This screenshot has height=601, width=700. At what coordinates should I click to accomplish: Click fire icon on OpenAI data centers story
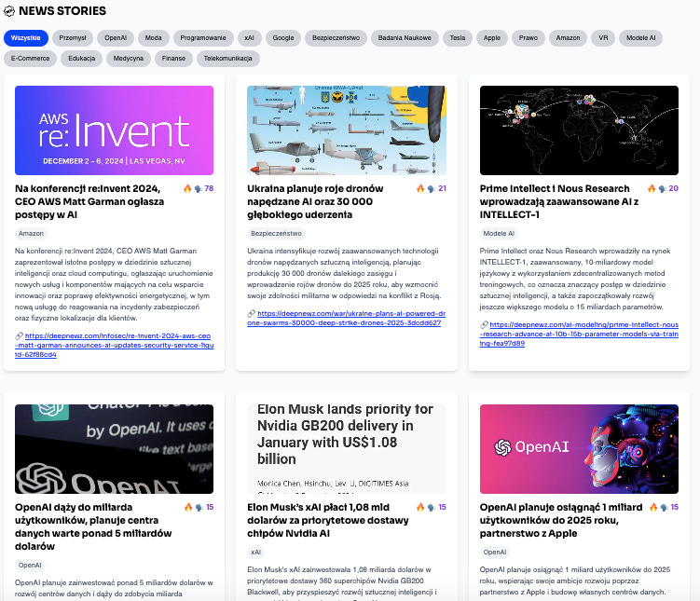click(188, 507)
